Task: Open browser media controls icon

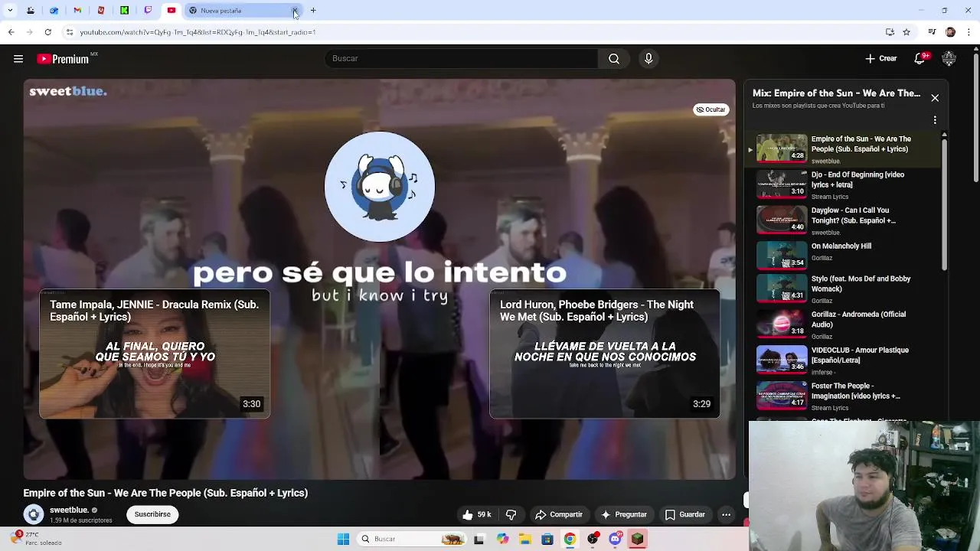Action: tap(932, 32)
